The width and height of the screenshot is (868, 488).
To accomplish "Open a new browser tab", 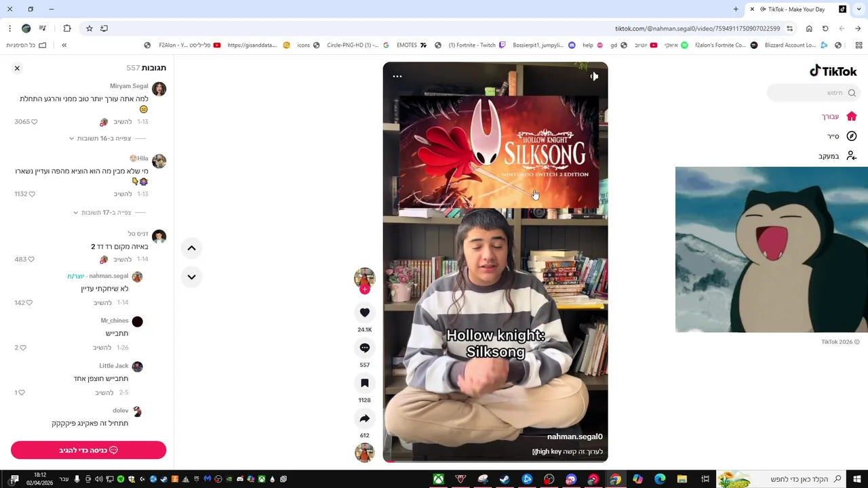I will [736, 9].
